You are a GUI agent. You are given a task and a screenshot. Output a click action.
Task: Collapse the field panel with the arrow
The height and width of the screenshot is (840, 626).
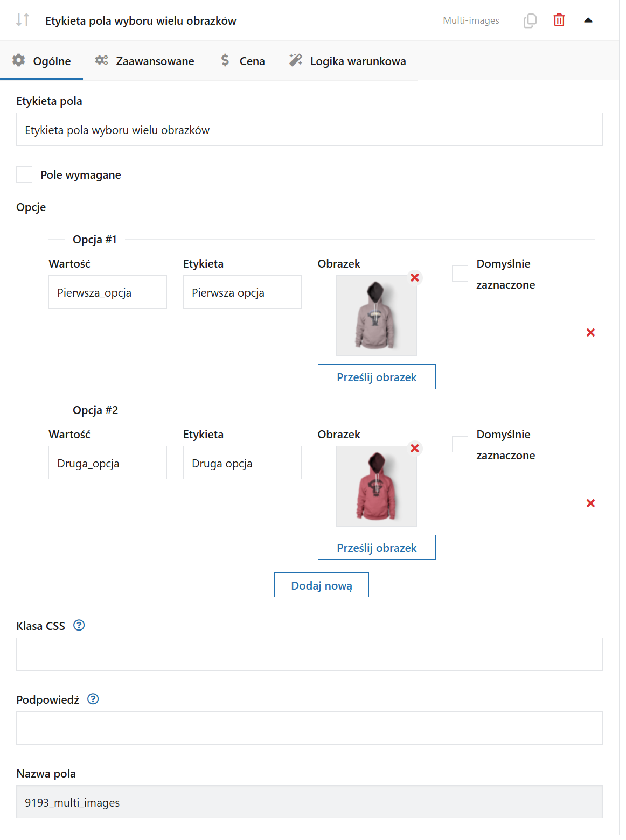588,20
